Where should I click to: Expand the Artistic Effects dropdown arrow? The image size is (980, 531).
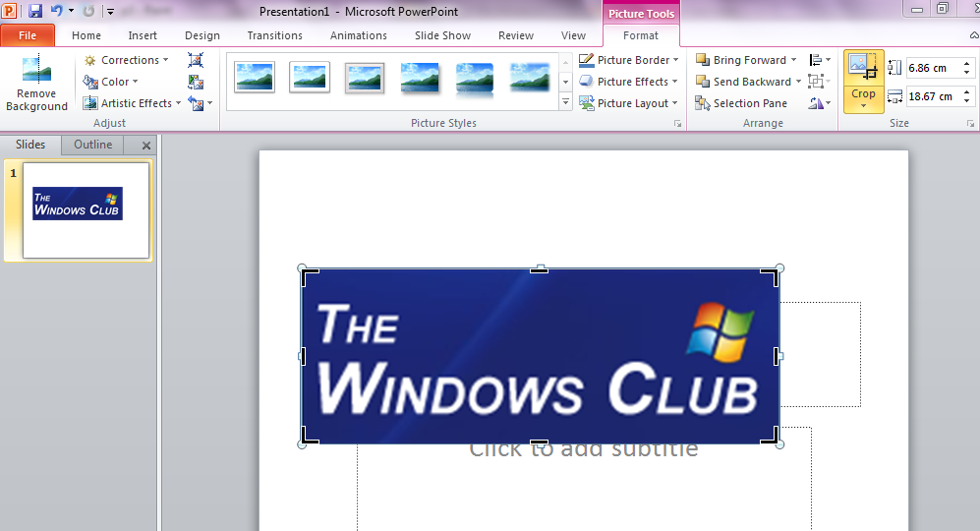point(178,103)
